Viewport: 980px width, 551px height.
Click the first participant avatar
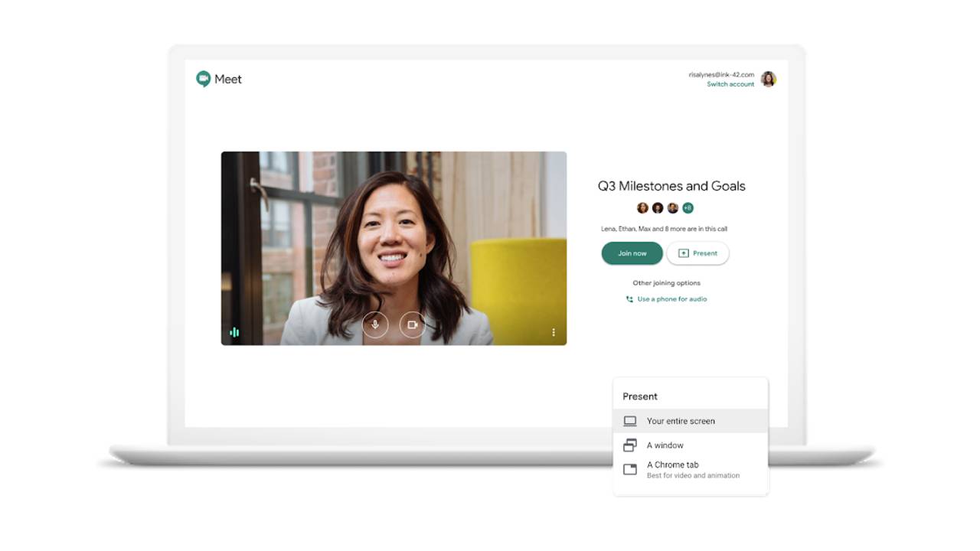click(642, 207)
